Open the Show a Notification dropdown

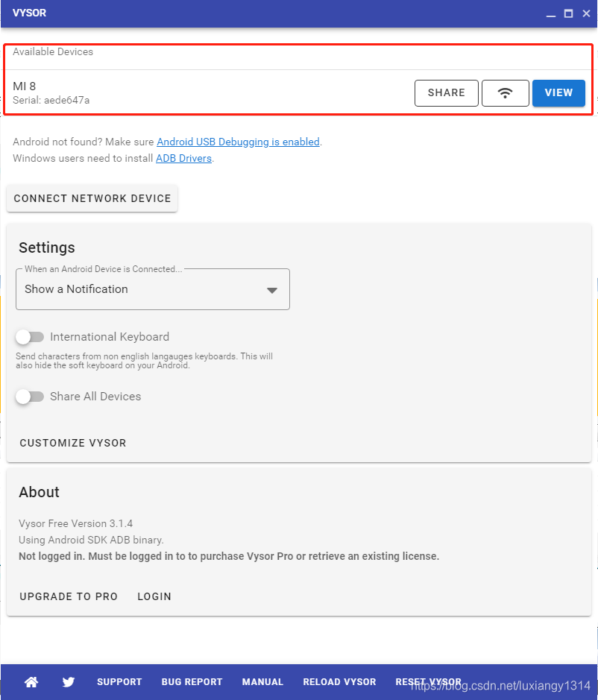tap(153, 289)
